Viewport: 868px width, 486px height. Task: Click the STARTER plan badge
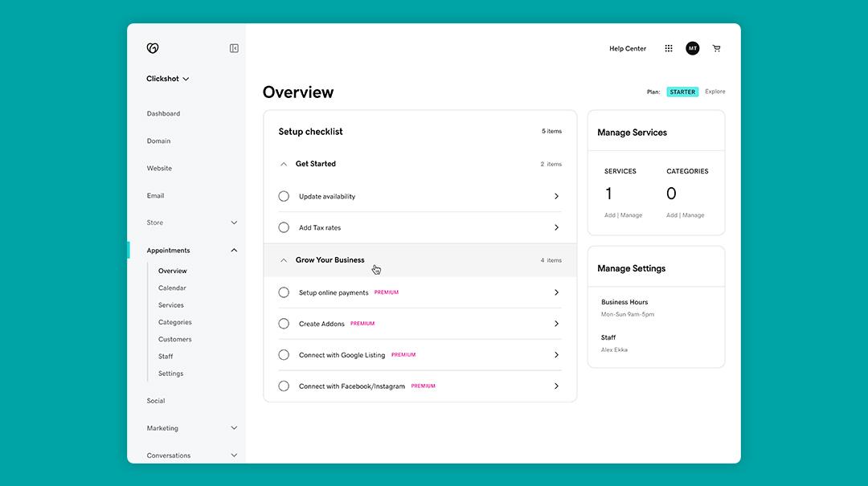click(682, 92)
